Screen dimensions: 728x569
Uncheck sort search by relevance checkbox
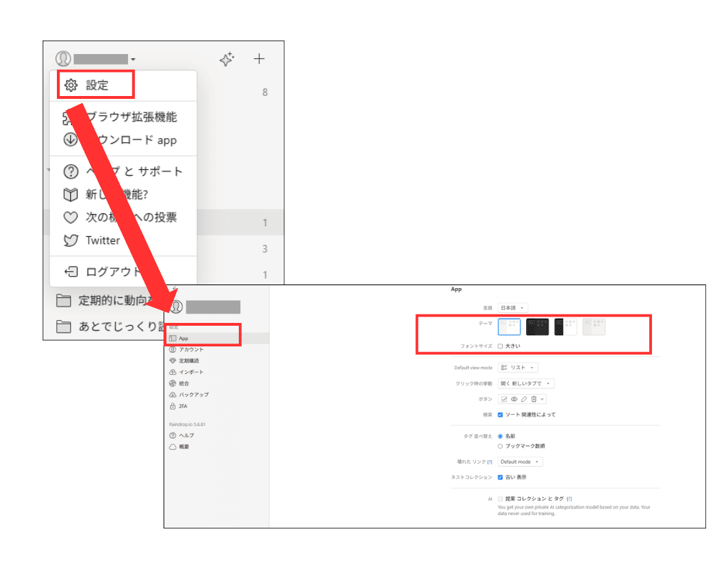500,415
